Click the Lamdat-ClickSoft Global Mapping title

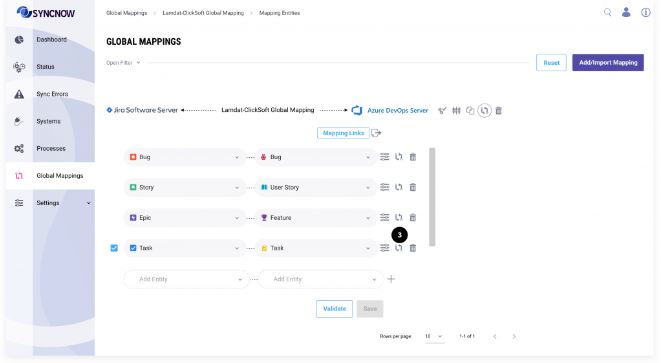point(268,110)
